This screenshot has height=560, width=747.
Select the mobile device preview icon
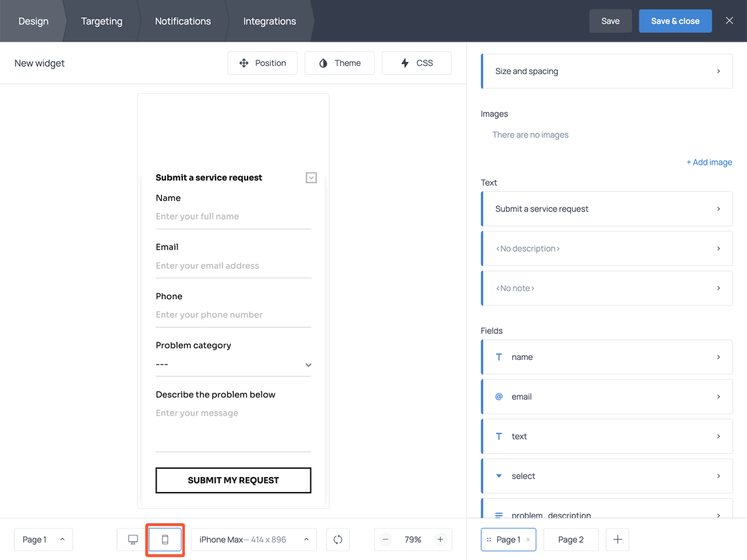pos(165,539)
